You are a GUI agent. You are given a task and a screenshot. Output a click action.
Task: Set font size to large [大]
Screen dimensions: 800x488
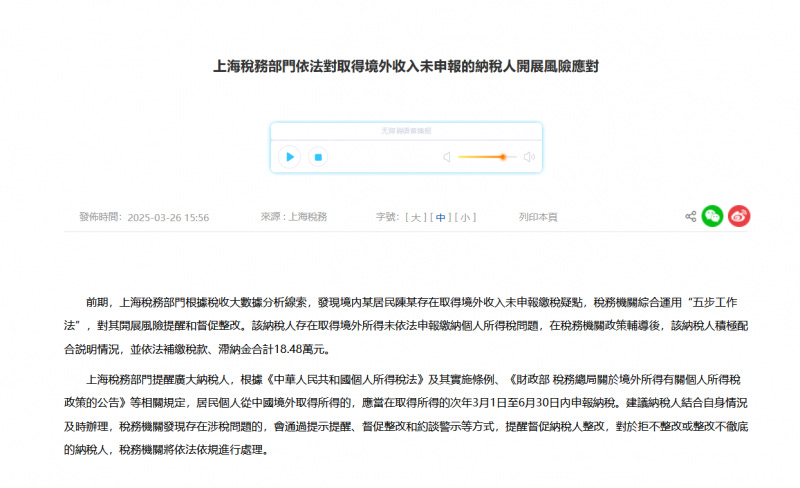pos(416,217)
